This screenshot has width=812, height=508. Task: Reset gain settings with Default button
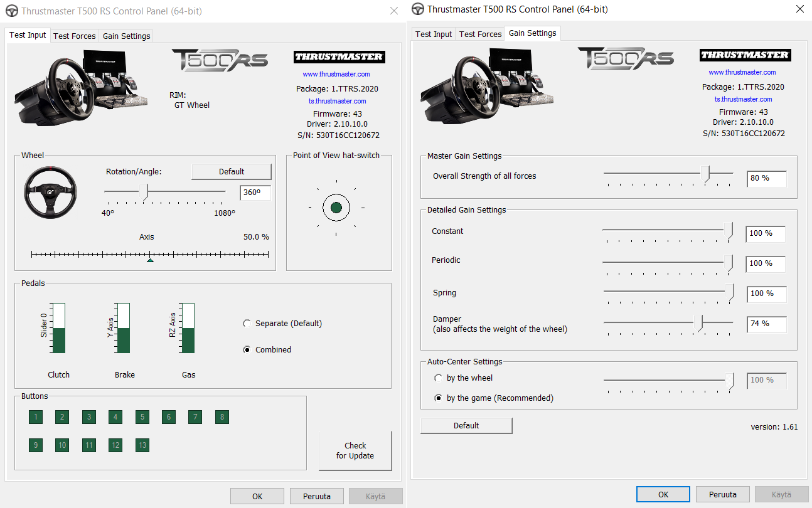(x=466, y=426)
